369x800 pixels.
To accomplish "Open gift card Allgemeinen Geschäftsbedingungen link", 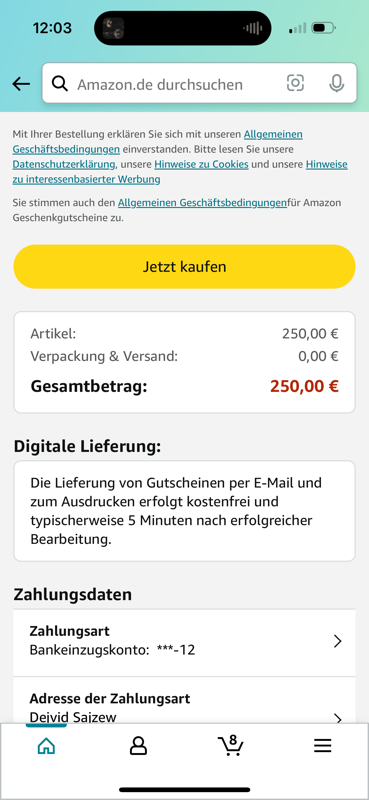I will pyautogui.click(x=202, y=203).
